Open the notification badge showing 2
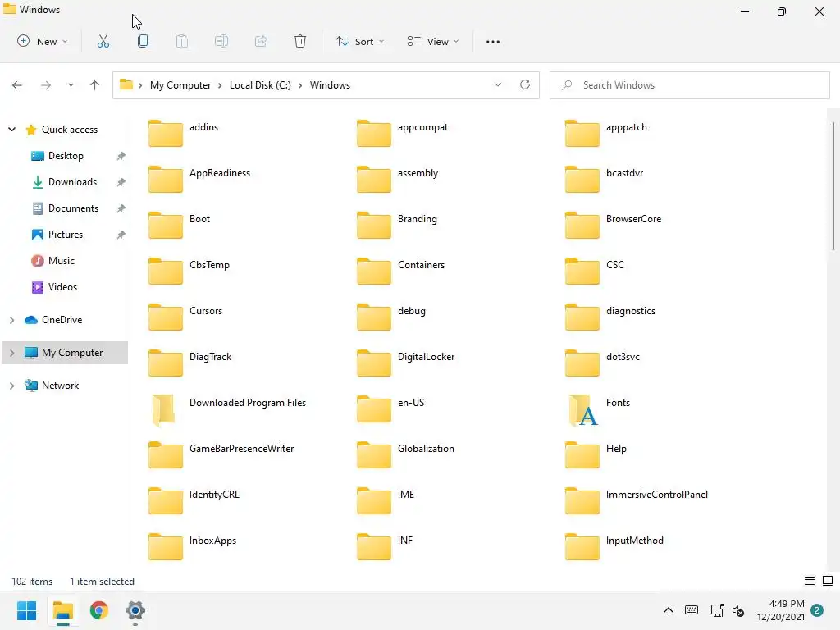 [817, 610]
